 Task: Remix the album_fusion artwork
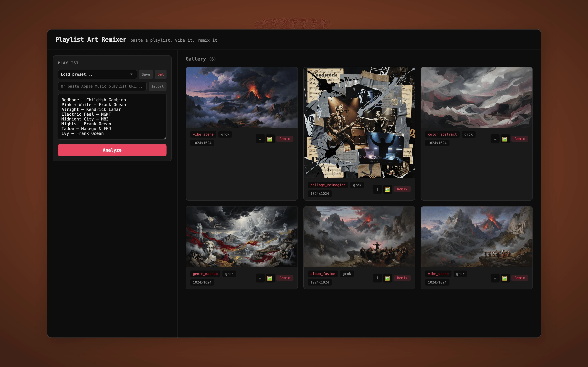coord(402,278)
